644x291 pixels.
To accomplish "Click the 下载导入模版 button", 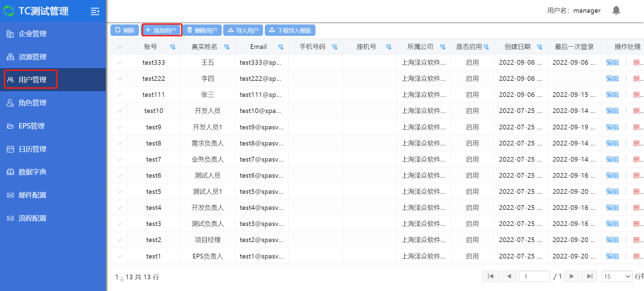I will (x=290, y=30).
